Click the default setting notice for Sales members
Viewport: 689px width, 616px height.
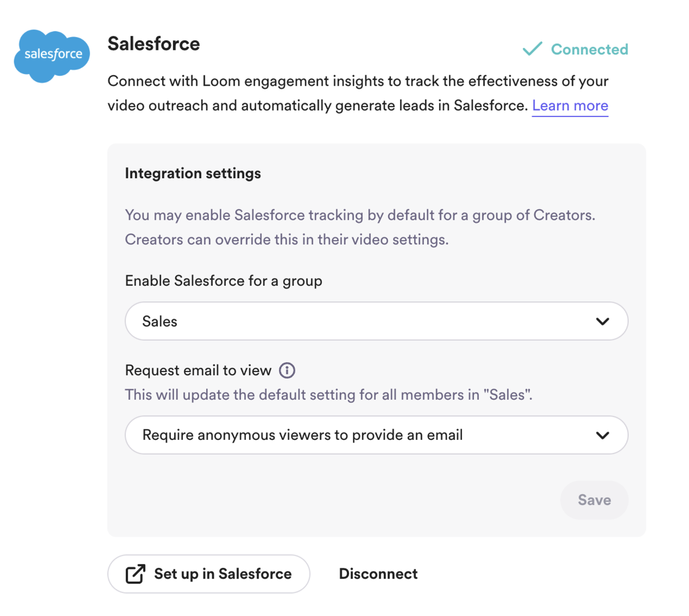328,395
